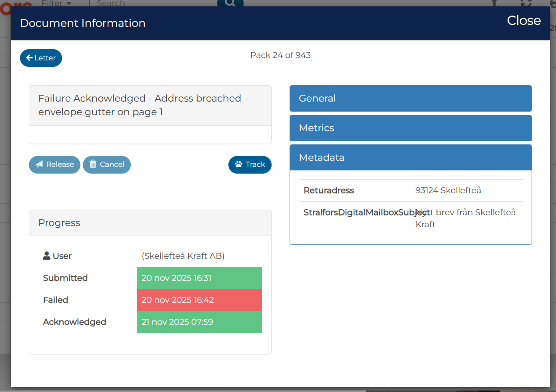Close the Document Information dialog
The image size is (556, 392).
click(x=524, y=20)
